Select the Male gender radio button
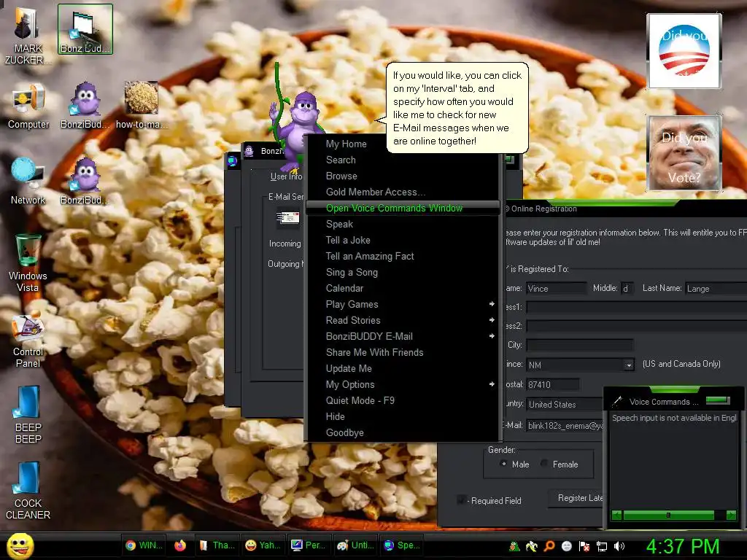Viewport: 747px width, 560px height. pos(503,464)
